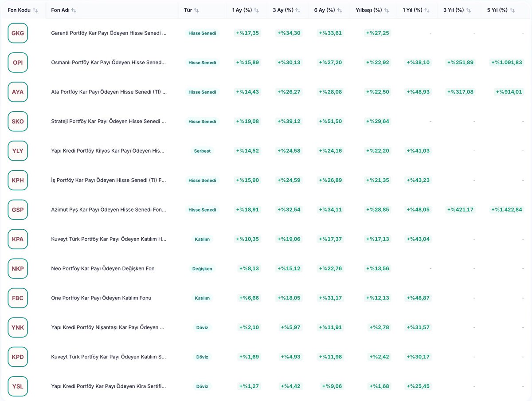Open the GKG fund code badge
This screenshot has height=401, width=532.
pyautogui.click(x=18, y=33)
